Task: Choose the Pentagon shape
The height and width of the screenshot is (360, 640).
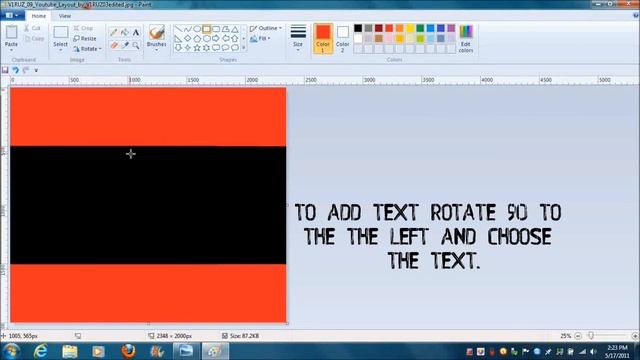Action: click(197, 39)
